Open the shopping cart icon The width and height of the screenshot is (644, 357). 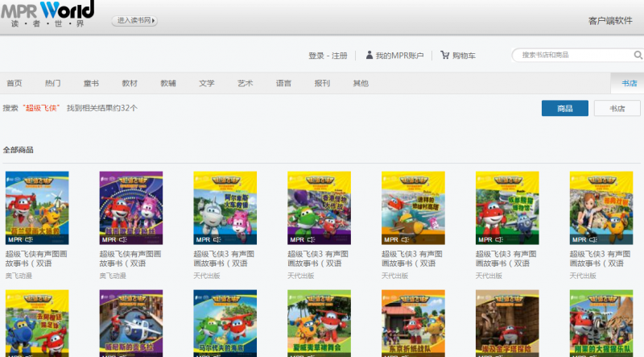(445, 55)
